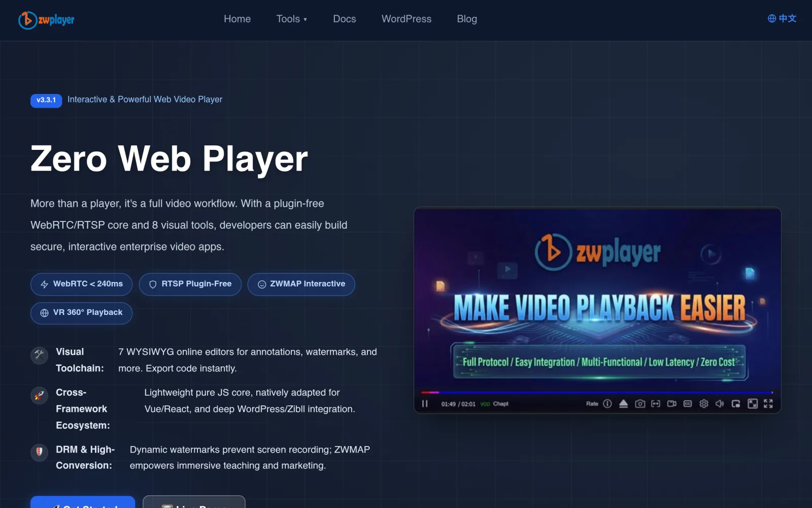
Task: Click the eject-style triangle icon in player
Action: click(x=624, y=403)
